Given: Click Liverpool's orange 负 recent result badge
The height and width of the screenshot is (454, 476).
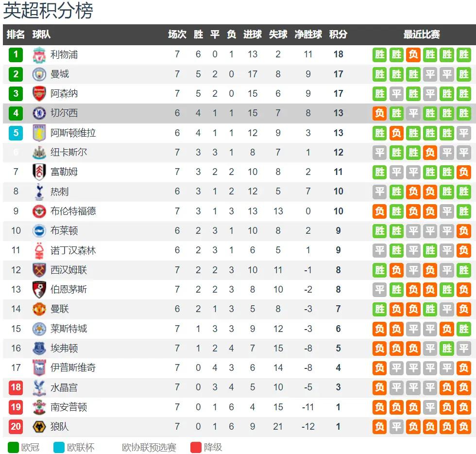Looking at the screenshot, I should click(413, 55).
